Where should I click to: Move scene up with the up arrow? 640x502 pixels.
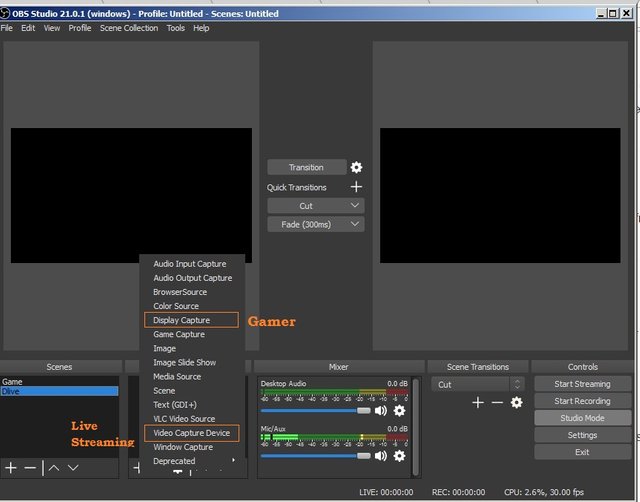(54, 468)
